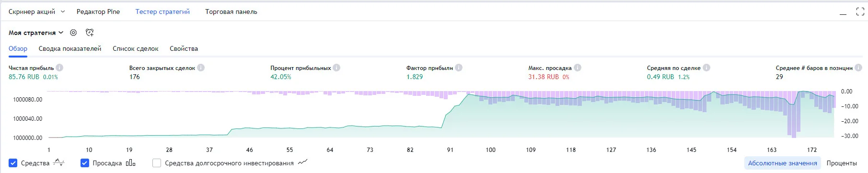The height and width of the screenshot is (173, 868).
Task: Show info for Фактор прибыли
Action: [459, 68]
